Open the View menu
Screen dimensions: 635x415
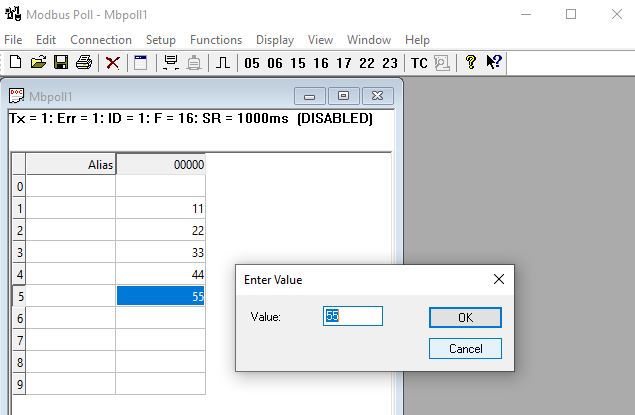tap(320, 40)
